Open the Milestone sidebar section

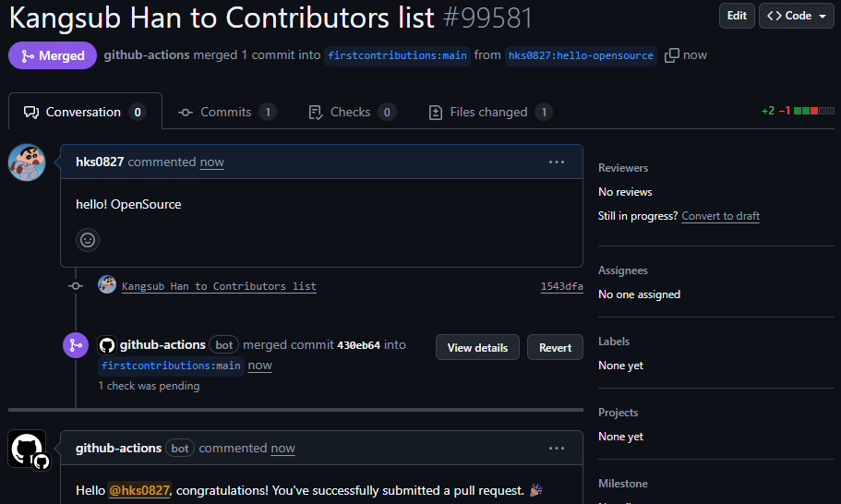(623, 484)
